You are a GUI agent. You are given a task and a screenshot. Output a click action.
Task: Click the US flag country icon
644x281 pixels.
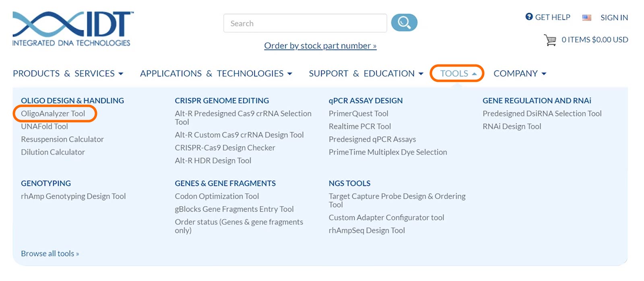point(587,17)
